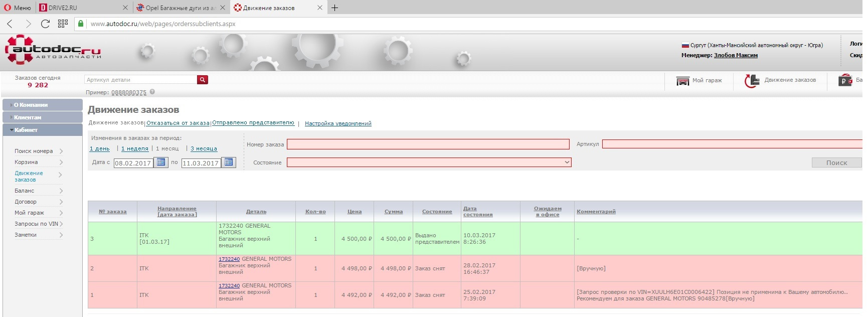Reload the current page
The image size is (868, 317).
(45, 24)
